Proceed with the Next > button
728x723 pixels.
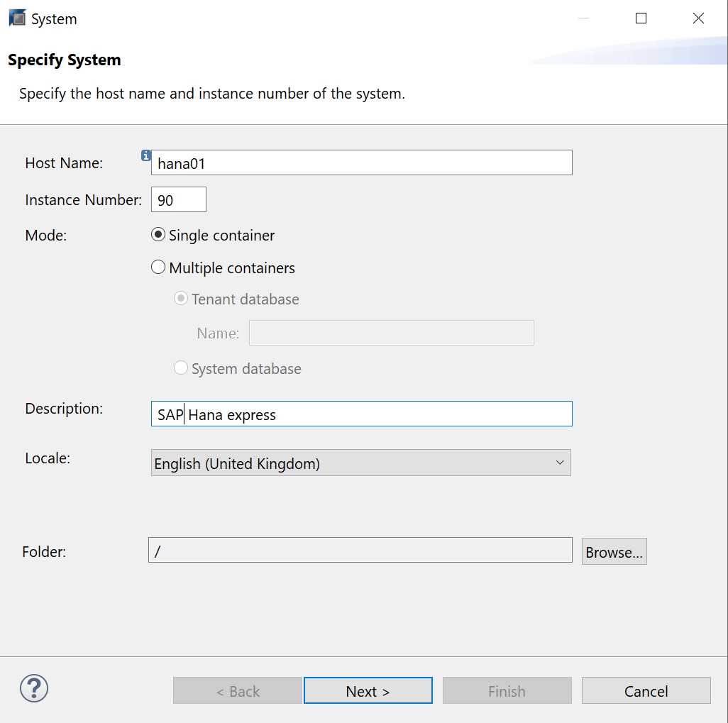coord(368,690)
